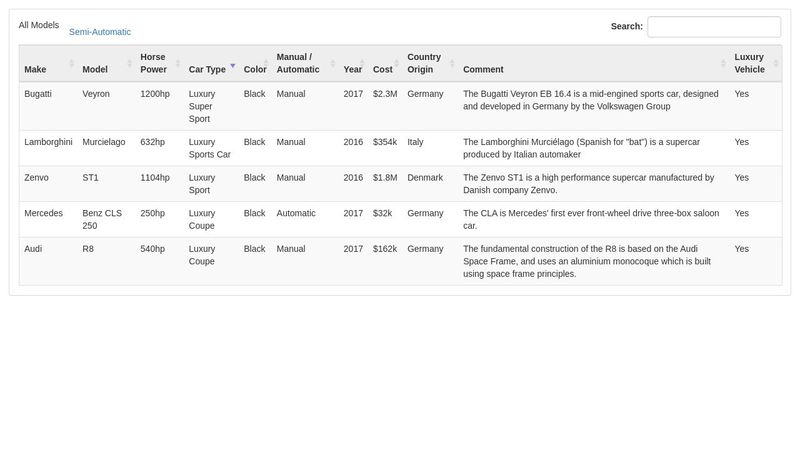Sort by the Make header label

[35, 69]
